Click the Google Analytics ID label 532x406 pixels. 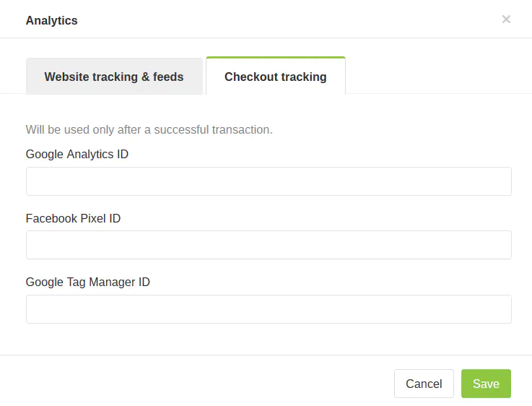pos(77,154)
